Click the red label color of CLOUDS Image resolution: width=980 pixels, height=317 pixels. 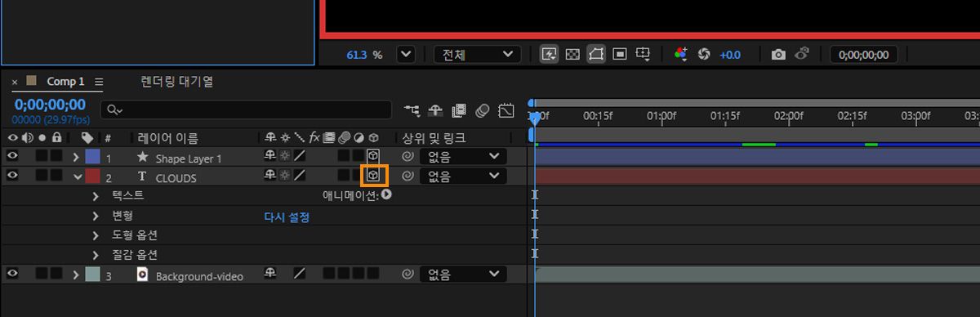click(x=92, y=175)
